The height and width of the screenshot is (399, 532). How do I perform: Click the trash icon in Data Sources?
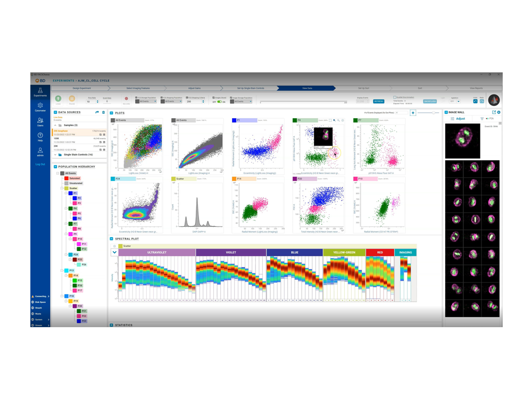104,112
